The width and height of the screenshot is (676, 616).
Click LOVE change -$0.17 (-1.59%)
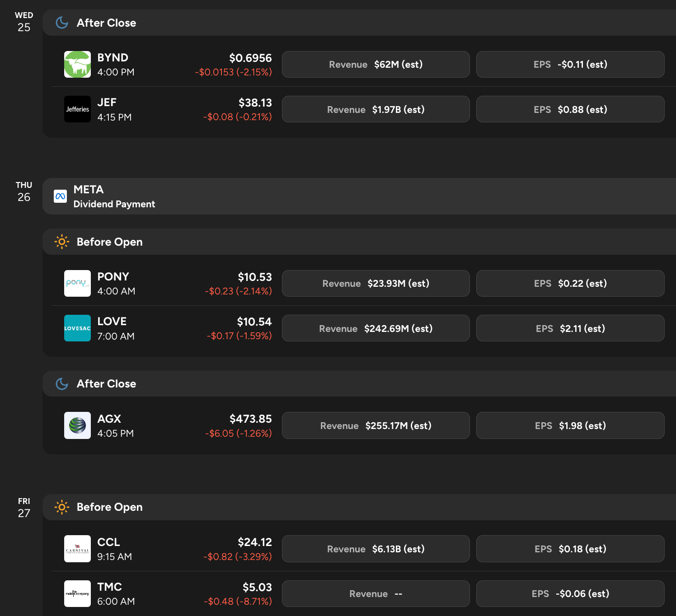coord(239,336)
